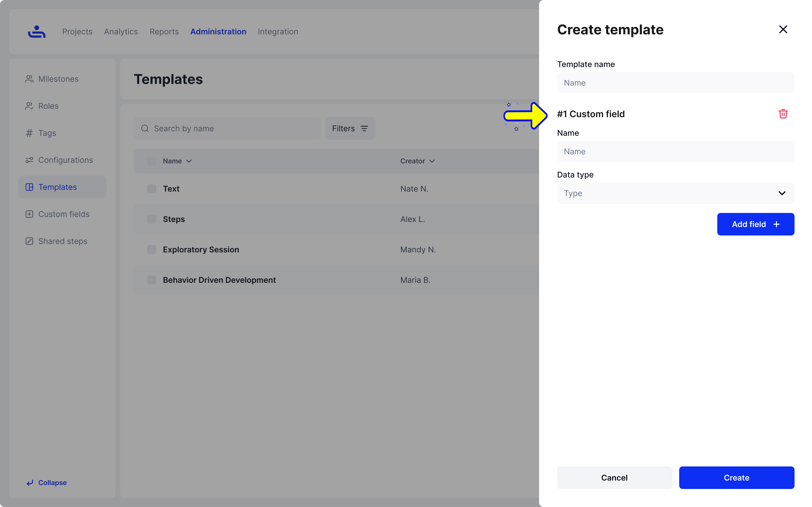Toggle the select-all checkbox in table header
Screen dimensions: 812x507
point(152,161)
